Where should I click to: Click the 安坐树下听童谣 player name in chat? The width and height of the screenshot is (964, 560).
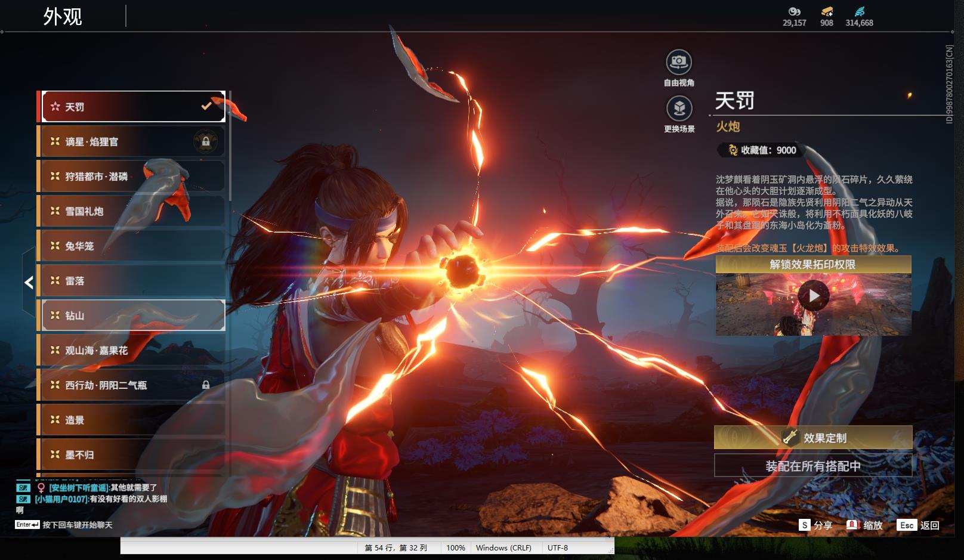(x=79, y=488)
